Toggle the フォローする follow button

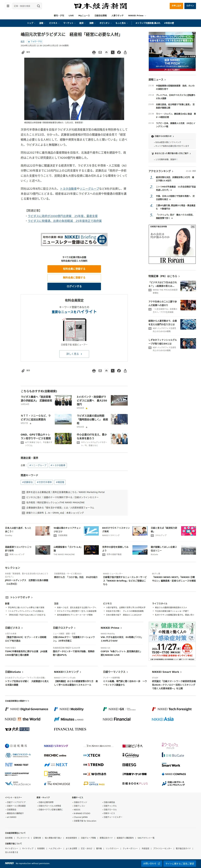tap(34, 42)
